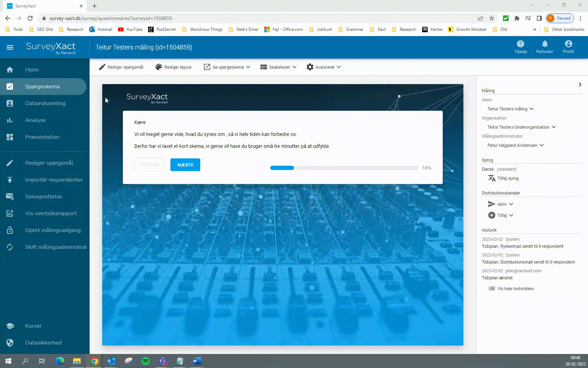Click the Paused profile button in Chrome
This screenshot has height=368, width=588.
[560, 18]
